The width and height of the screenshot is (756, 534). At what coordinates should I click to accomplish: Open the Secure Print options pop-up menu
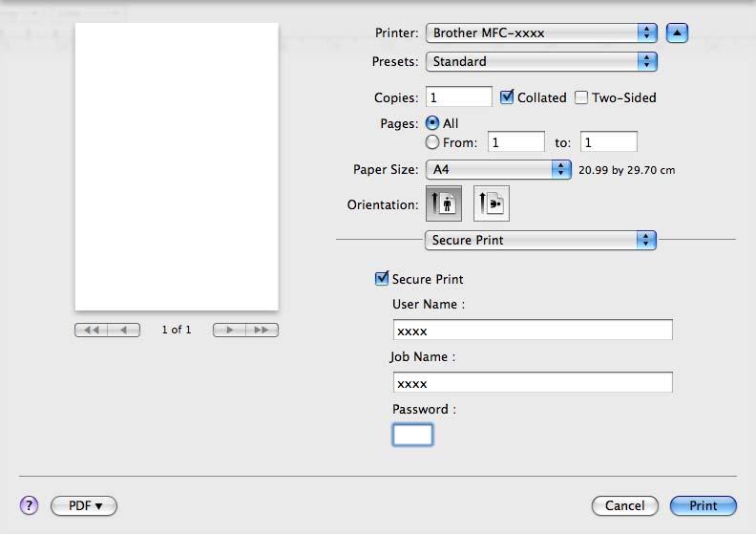(540, 240)
